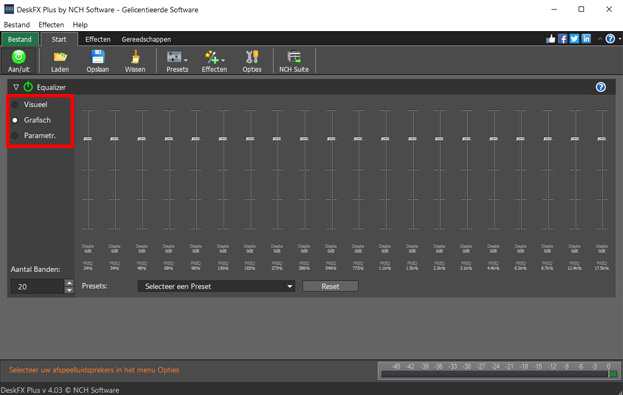Open the Help menu

click(x=80, y=25)
